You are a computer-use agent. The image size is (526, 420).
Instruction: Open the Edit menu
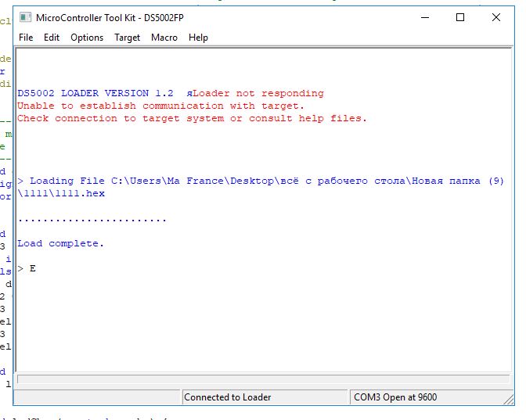(52, 38)
